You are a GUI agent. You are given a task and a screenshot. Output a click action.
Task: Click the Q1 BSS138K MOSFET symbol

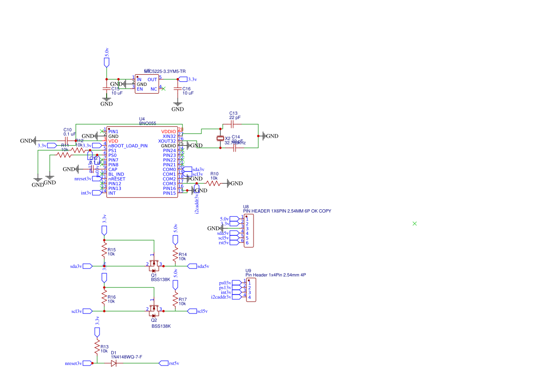pos(154,265)
